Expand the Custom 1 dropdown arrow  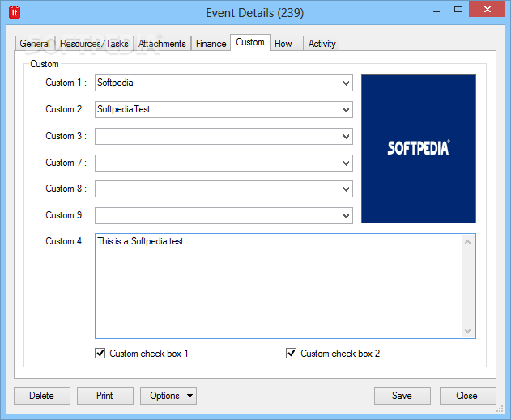tap(346, 83)
